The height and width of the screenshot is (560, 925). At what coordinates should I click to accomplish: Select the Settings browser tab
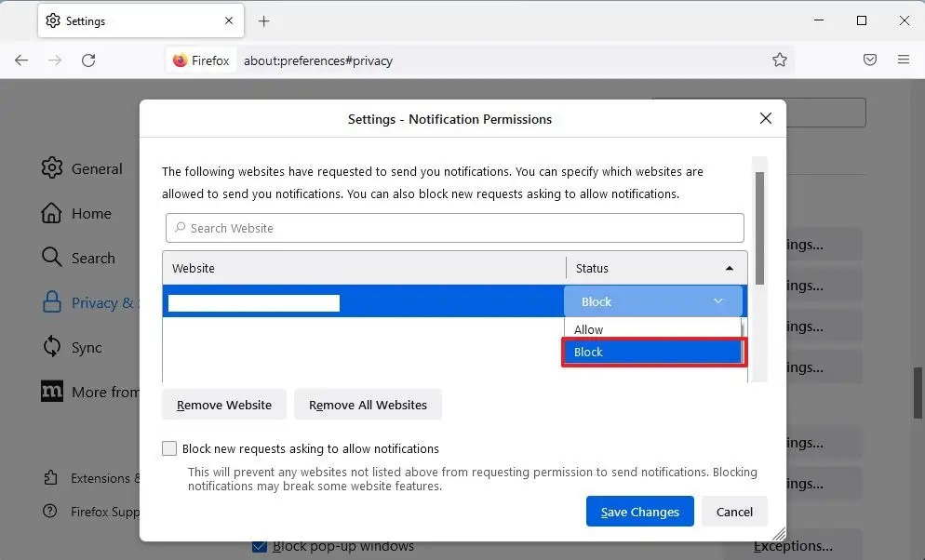(x=141, y=20)
